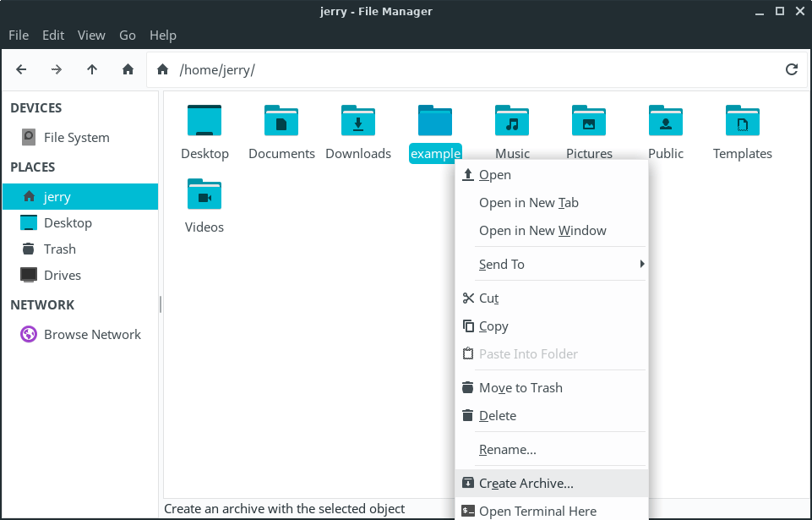Open the View menu

[91, 35]
